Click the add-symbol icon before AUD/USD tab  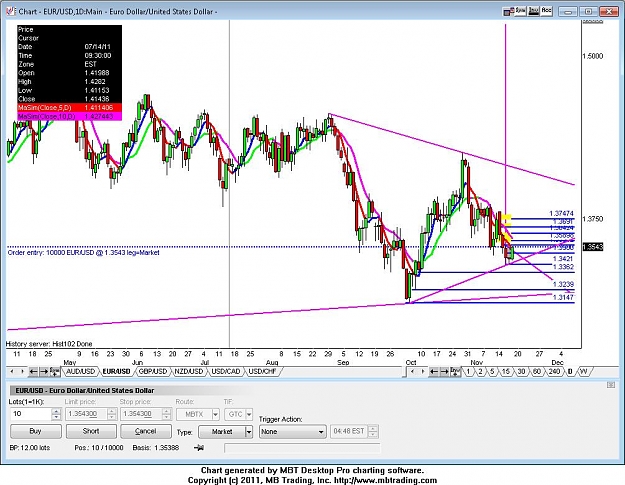(x=55, y=372)
